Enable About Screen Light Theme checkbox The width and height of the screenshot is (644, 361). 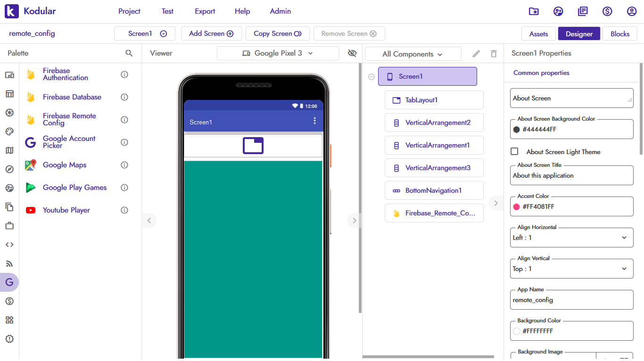click(x=515, y=151)
